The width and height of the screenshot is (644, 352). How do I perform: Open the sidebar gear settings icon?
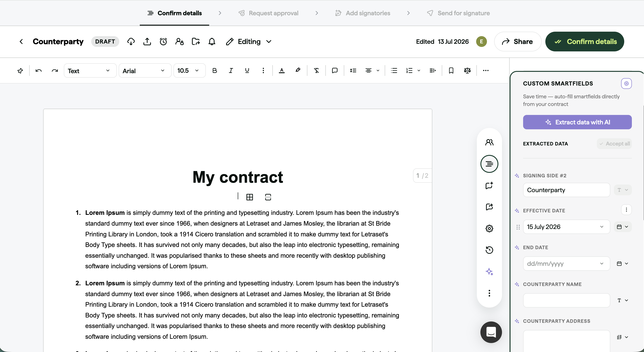[489, 229]
